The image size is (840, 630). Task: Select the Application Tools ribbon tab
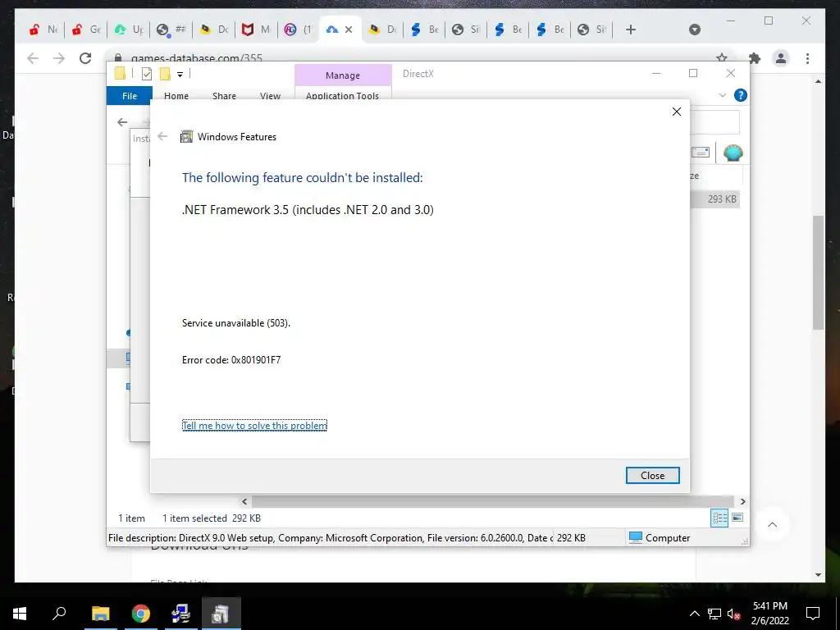[342, 96]
